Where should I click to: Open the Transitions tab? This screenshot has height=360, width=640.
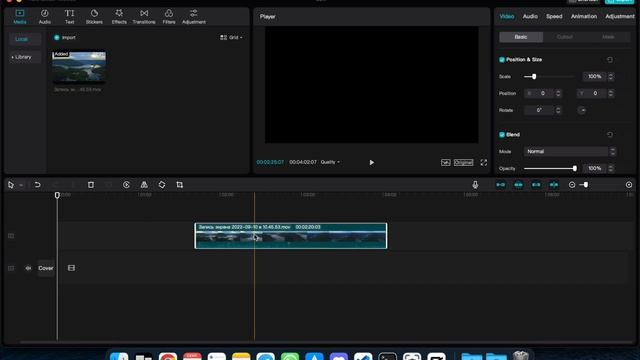(x=144, y=17)
